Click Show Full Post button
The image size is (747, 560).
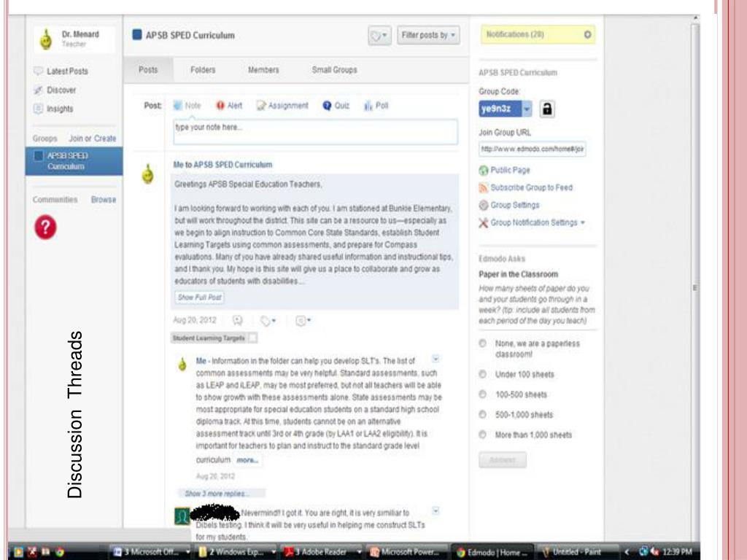point(200,297)
